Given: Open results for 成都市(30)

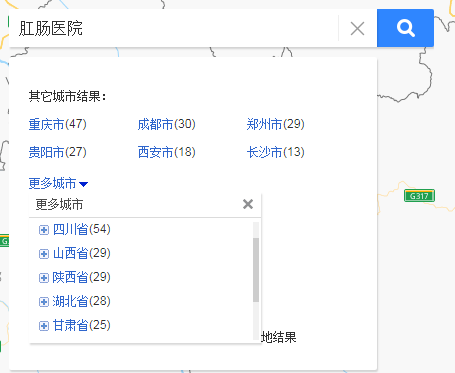Looking at the screenshot, I should [x=167, y=124].
